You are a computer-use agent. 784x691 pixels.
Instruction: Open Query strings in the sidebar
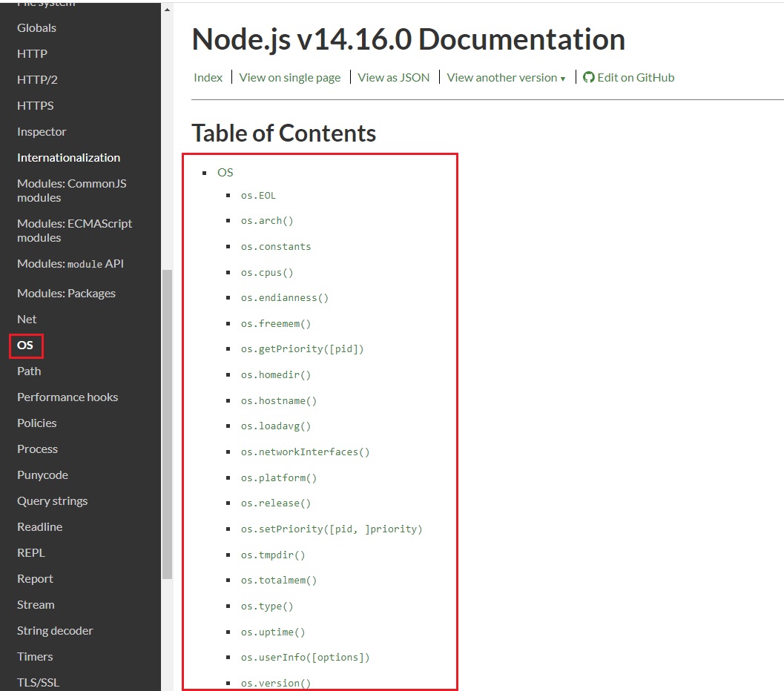pyautogui.click(x=52, y=501)
